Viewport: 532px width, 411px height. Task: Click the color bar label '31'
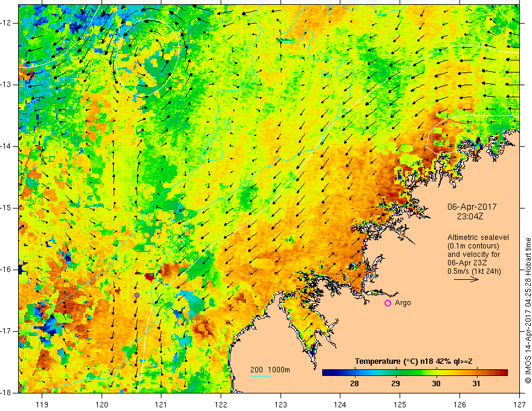tap(476, 384)
